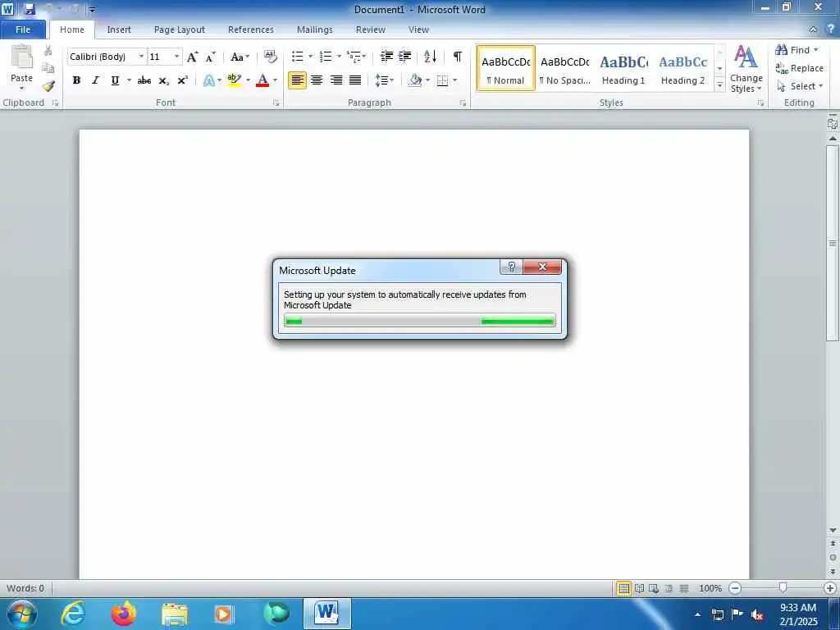Switch to Web Layout view in status bar
The height and width of the screenshot is (630, 840).
tap(654, 588)
